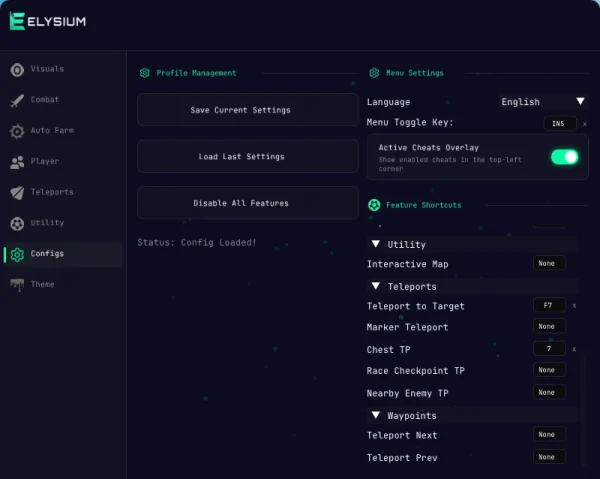
Task: Click the Teleports paper plane icon
Action: (17, 193)
